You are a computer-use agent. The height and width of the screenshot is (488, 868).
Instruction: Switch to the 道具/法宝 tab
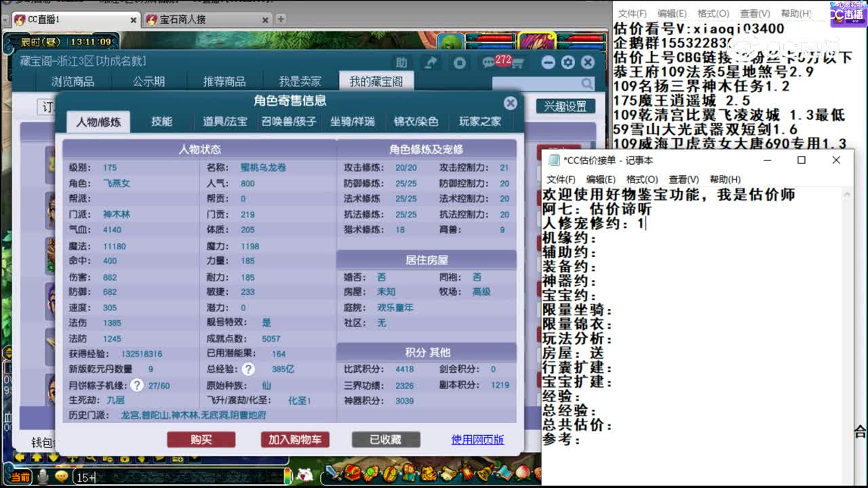(x=225, y=122)
